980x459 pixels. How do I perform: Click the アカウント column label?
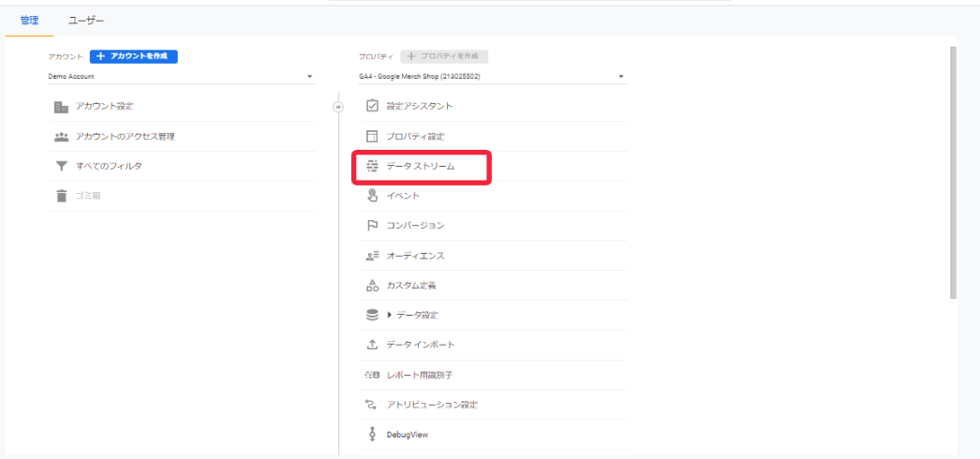click(x=66, y=57)
